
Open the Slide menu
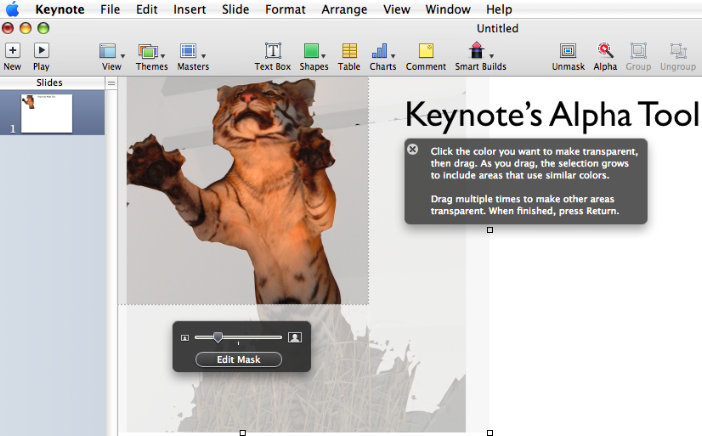coord(235,9)
